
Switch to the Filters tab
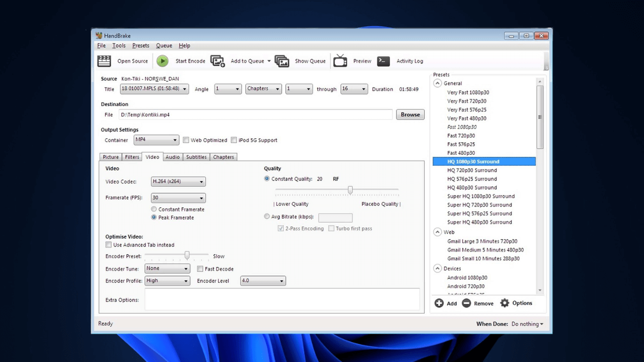pyautogui.click(x=132, y=157)
